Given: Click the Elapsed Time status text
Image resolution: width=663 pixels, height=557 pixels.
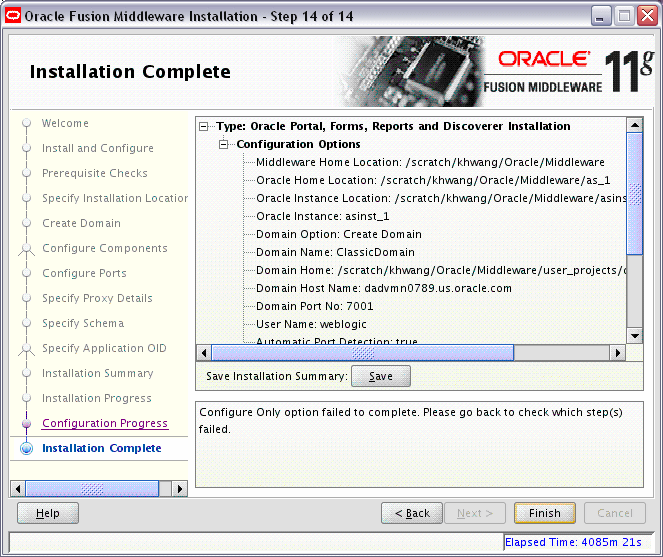Looking at the screenshot, I should pos(573,542).
